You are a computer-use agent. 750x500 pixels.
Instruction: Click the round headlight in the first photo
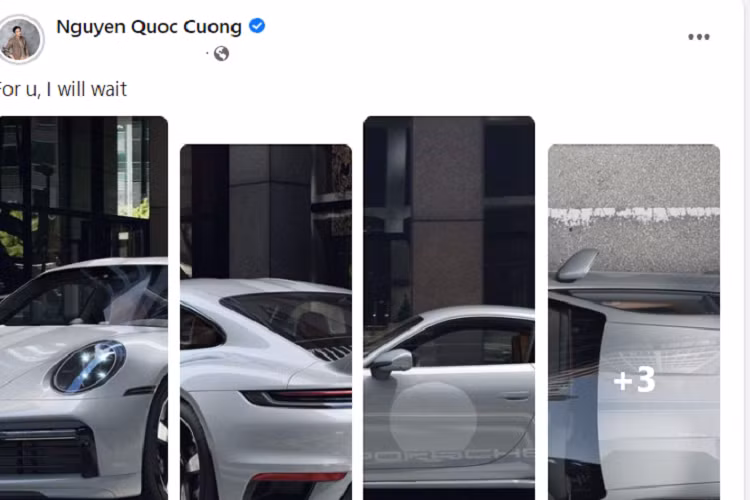tap(89, 366)
